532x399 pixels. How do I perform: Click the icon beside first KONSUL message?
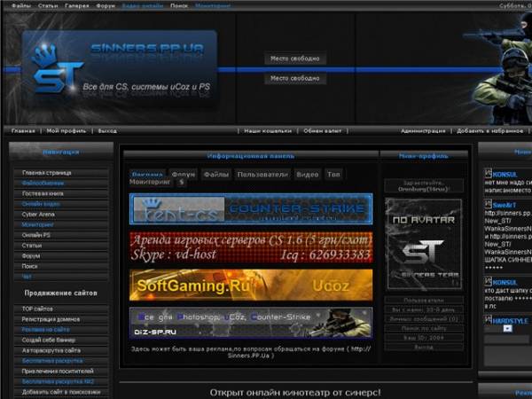[488, 173]
